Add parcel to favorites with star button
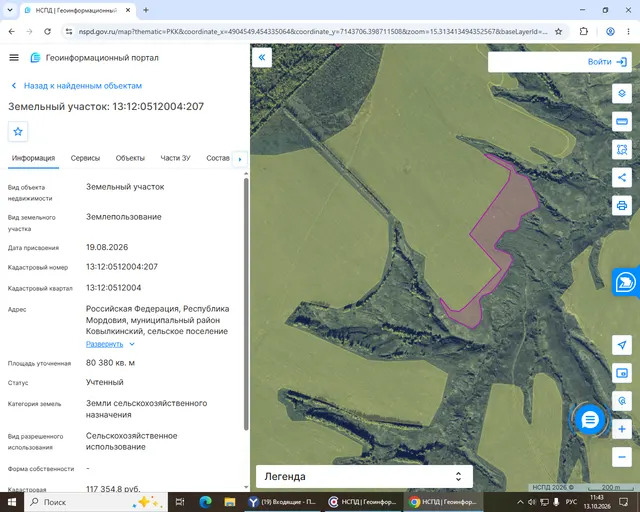The image size is (640, 512). point(18,131)
